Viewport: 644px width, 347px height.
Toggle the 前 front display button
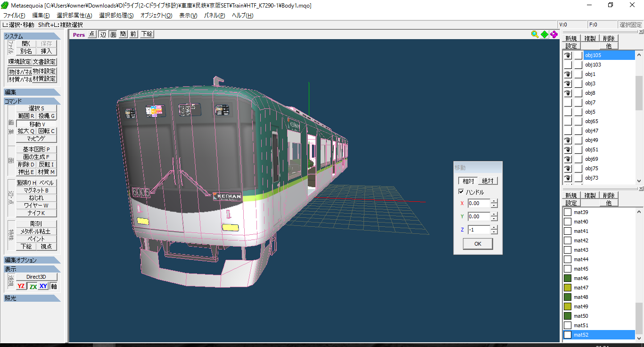coord(133,34)
